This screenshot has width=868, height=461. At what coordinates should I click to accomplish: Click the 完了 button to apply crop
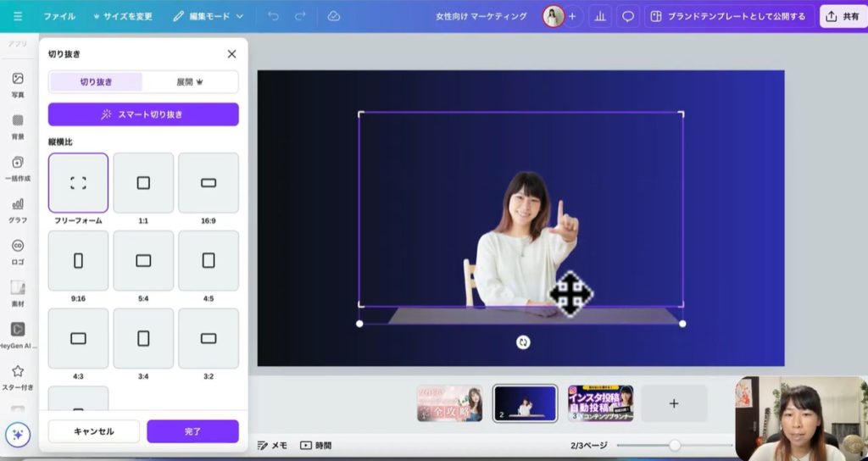(x=192, y=431)
